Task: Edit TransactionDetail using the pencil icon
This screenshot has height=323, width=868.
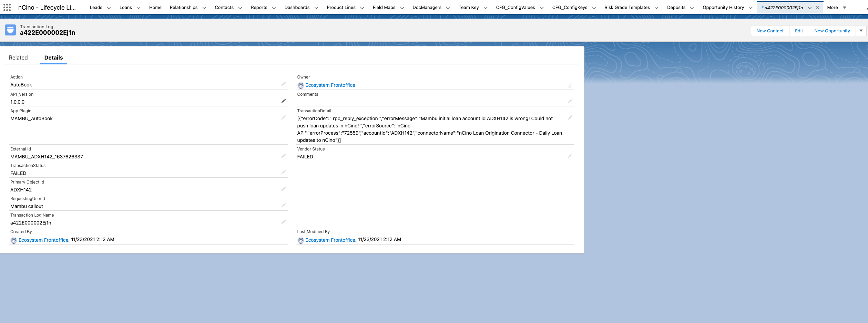Action: coord(570,117)
